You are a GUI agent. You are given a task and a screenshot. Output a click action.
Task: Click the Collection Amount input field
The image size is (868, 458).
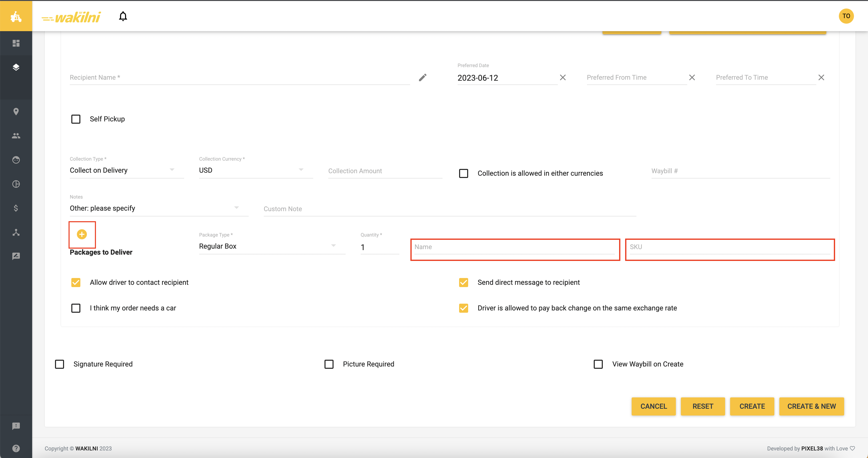click(385, 171)
